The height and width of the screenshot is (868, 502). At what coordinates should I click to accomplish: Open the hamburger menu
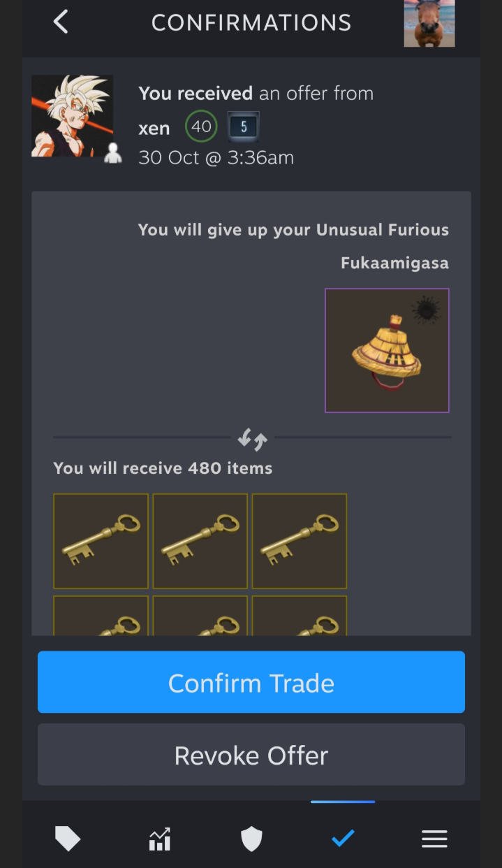click(434, 839)
